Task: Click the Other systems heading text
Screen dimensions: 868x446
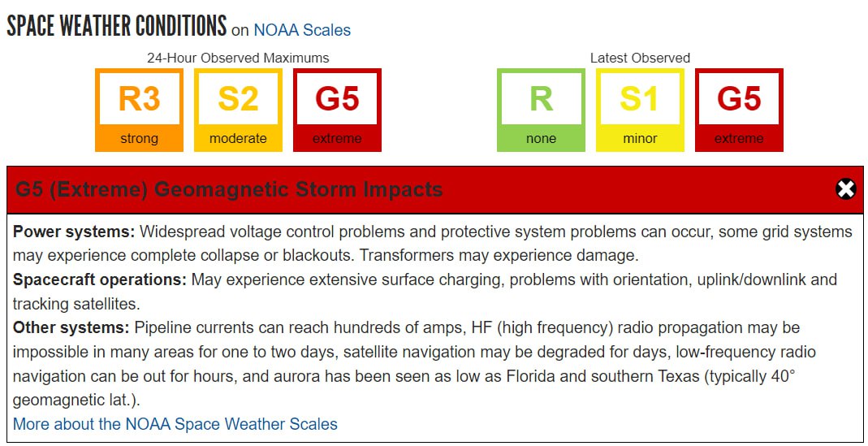Action: 71,327
